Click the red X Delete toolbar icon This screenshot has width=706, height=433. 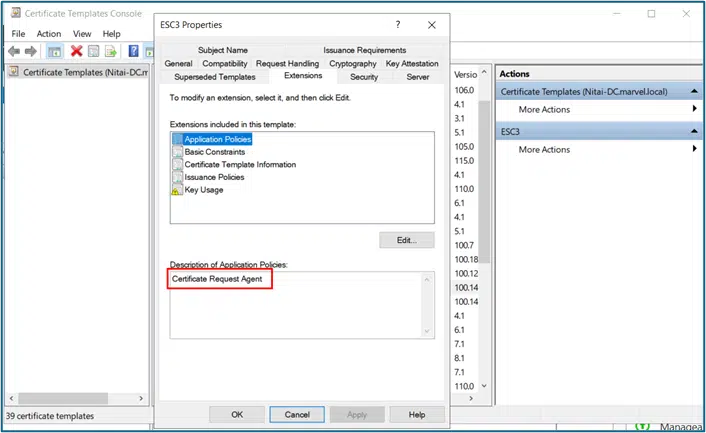tap(76, 51)
